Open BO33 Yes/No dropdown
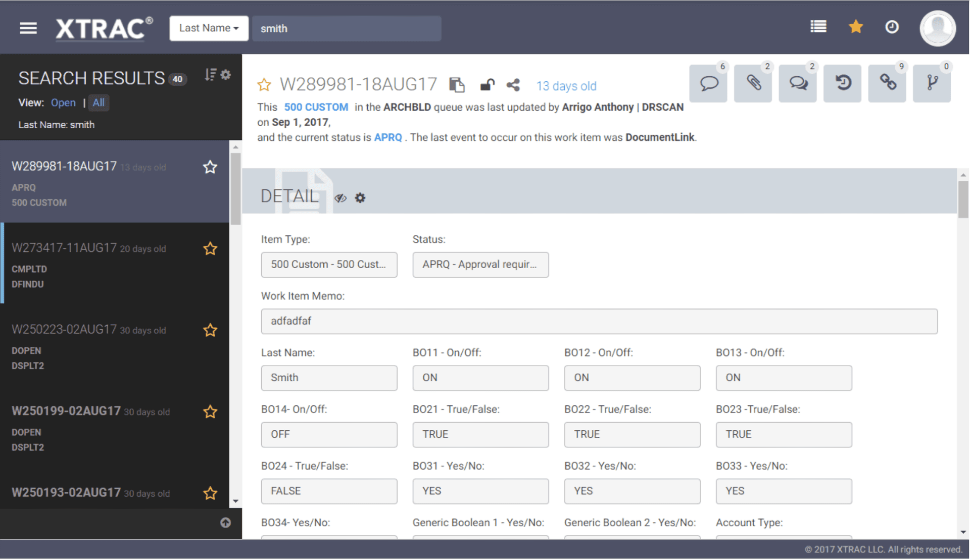Screen dimensions: 970x560 [x=784, y=491]
